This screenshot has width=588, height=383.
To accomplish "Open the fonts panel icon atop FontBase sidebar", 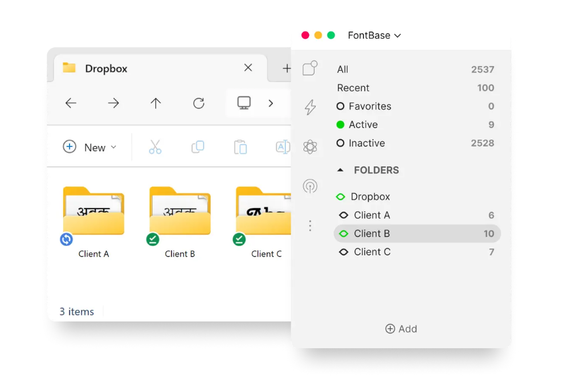I will (x=310, y=68).
